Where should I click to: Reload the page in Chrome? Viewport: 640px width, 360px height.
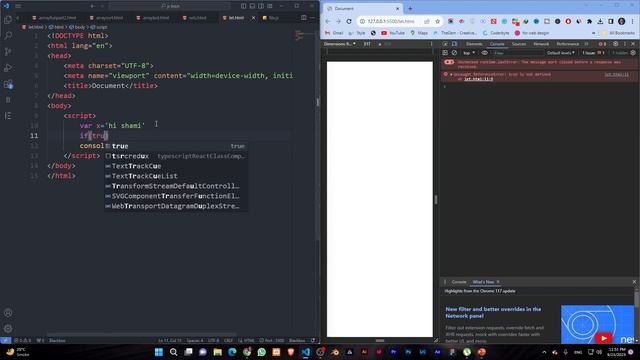[349, 21]
